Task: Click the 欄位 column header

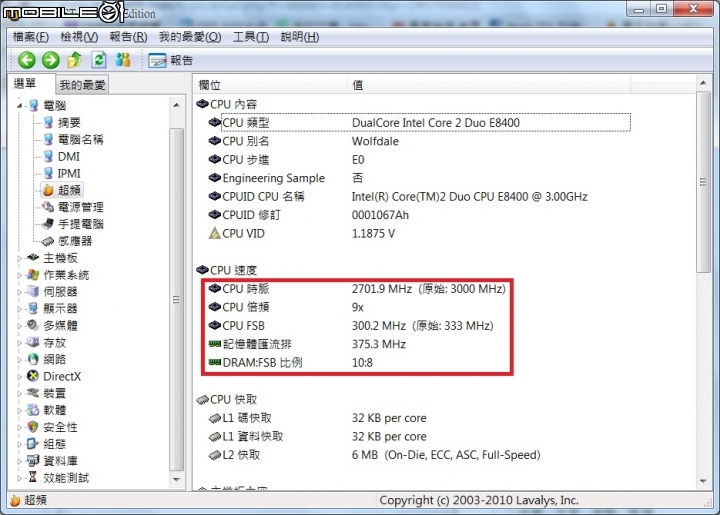Action: [270, 85]
